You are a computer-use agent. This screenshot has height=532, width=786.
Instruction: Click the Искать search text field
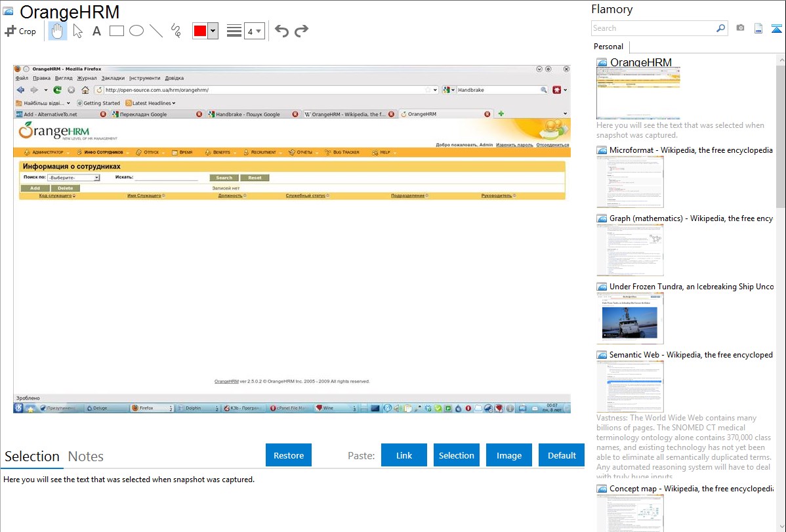click(x=166, y=178)
